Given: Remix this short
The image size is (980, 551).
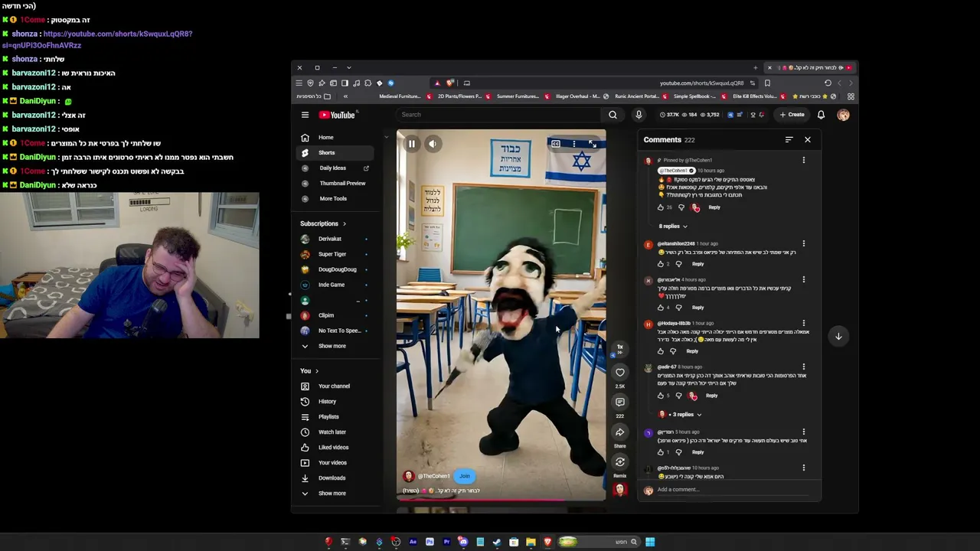Looking at the screenshot, I should 620,462.
